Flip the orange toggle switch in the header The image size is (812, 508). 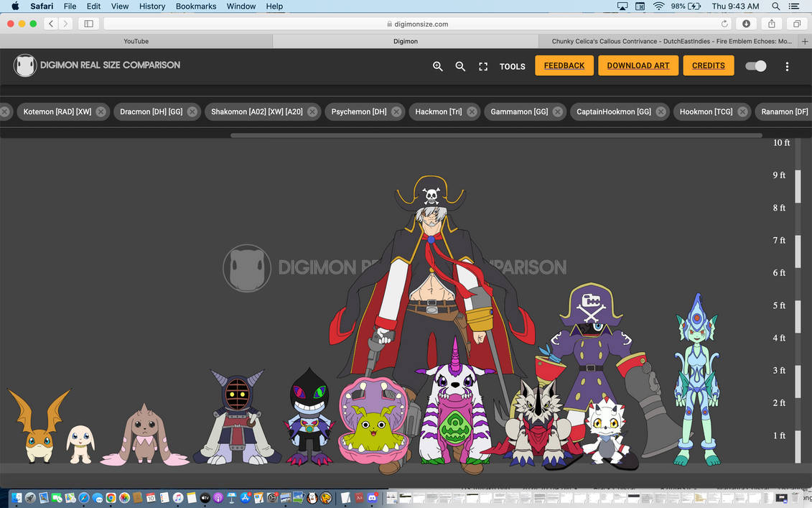coord(755,65)
